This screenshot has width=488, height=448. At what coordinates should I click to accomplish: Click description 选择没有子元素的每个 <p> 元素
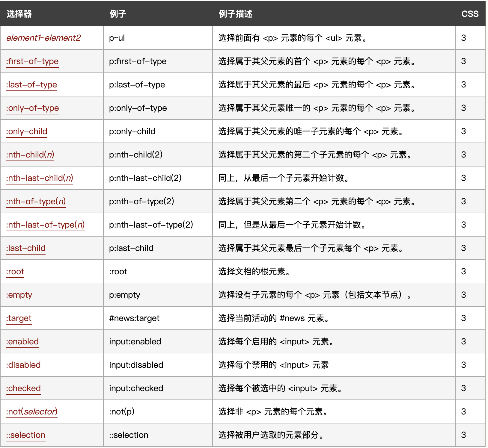315,295
